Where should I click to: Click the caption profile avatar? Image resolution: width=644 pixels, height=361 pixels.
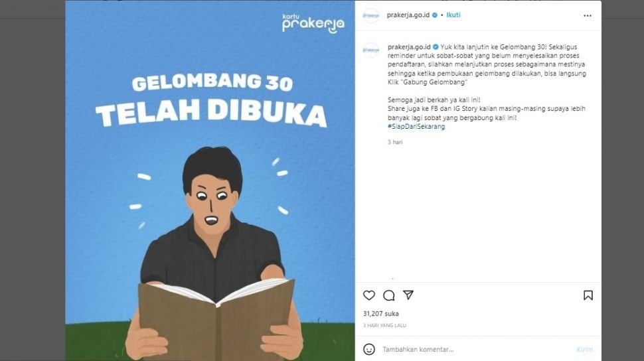[371, 50]
